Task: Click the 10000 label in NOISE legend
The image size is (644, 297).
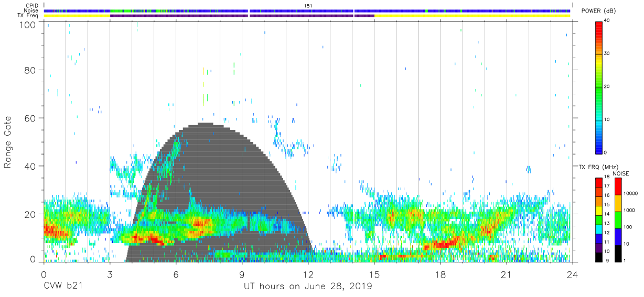Action: tap(630, 193)
